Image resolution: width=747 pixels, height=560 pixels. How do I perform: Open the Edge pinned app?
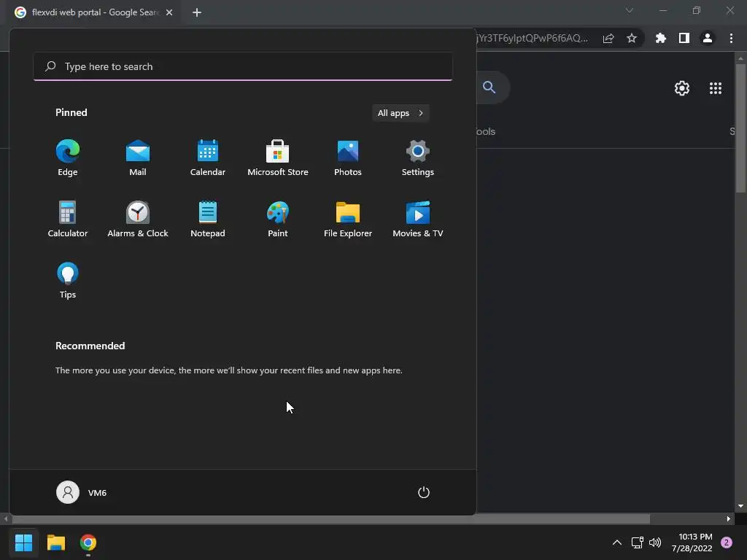[68, 158]
